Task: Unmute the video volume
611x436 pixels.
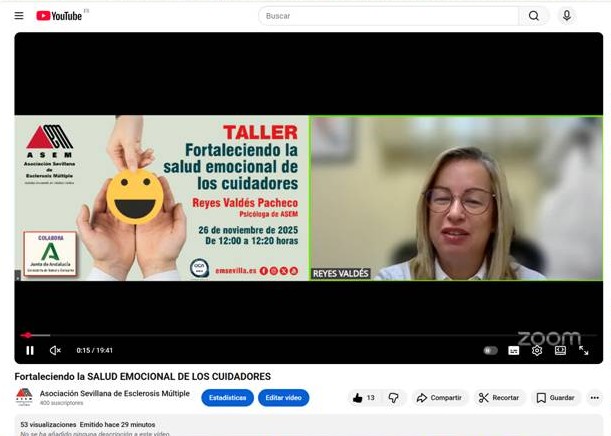Action: pyautogui.click(x=55, y=350)
